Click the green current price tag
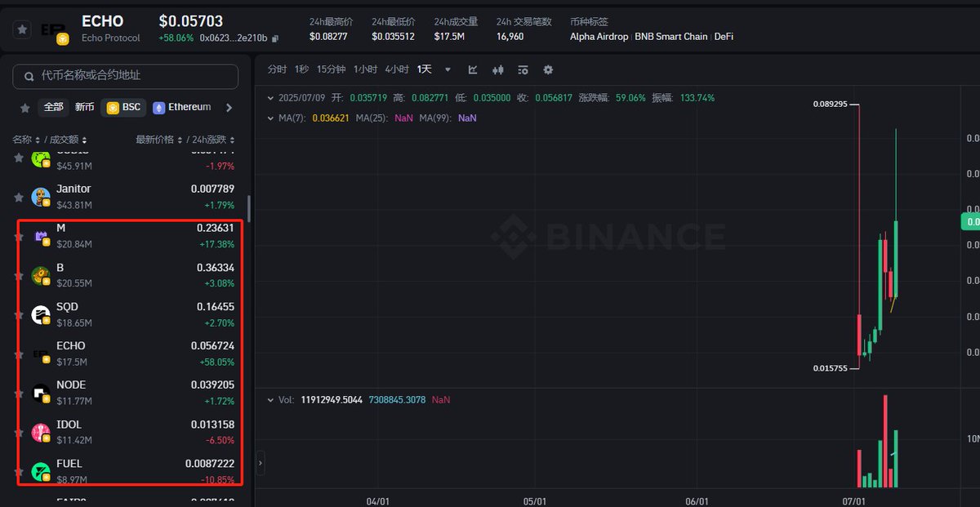This screenshot has width=980, height=507. click(x=971, y=222)
